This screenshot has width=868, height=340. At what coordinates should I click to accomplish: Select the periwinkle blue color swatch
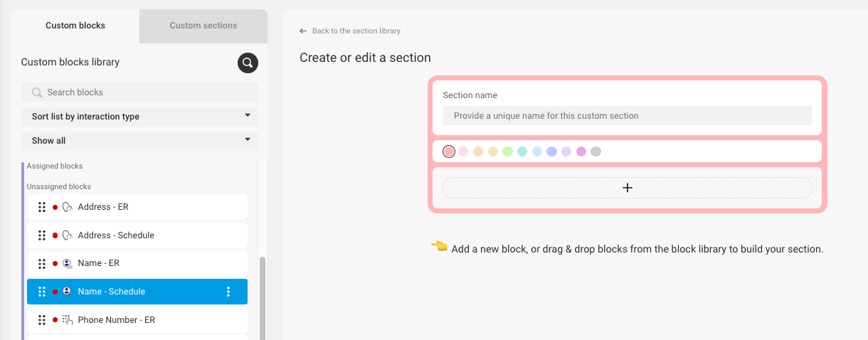[x=552, y=152]
